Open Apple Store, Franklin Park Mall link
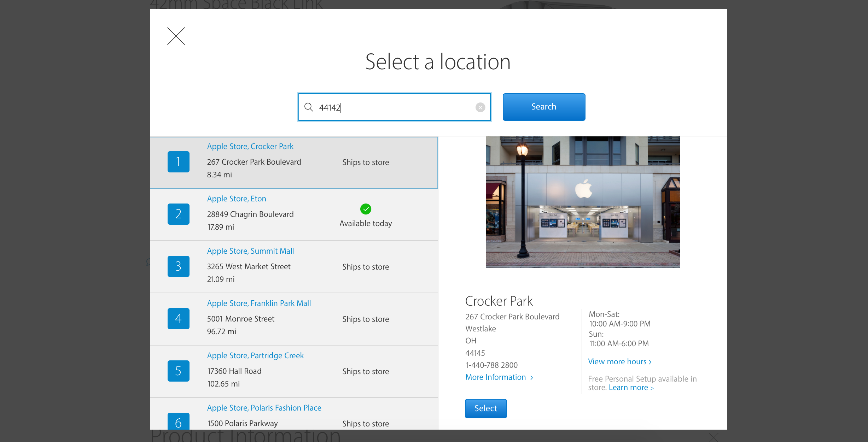The width and height of the screenshot is (868, 442). coord(259,303)
